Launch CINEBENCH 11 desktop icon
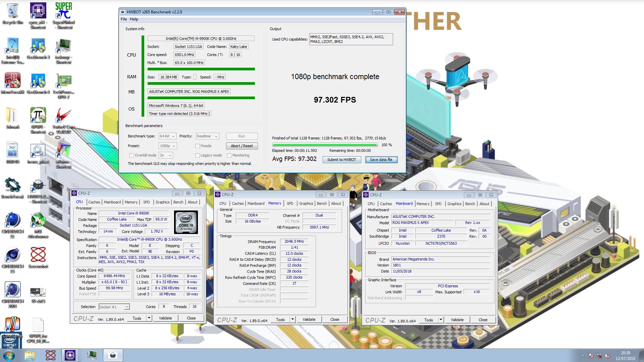The width and height of the screenshot is (644, 362). 12,225
